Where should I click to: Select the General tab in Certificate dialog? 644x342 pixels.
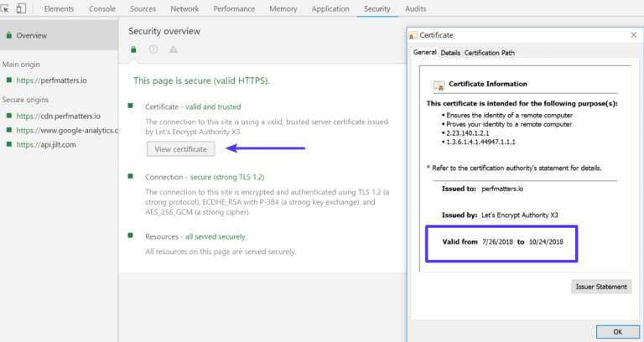pyautogui.click(x=424, y=52)
